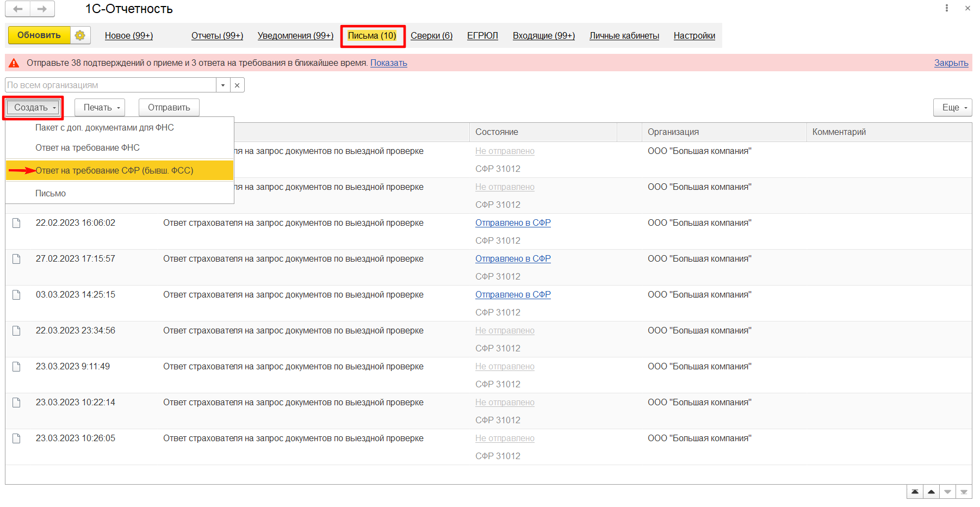980x507 pixels.
Task: Clear organization filter with X button
Action: 237,85
